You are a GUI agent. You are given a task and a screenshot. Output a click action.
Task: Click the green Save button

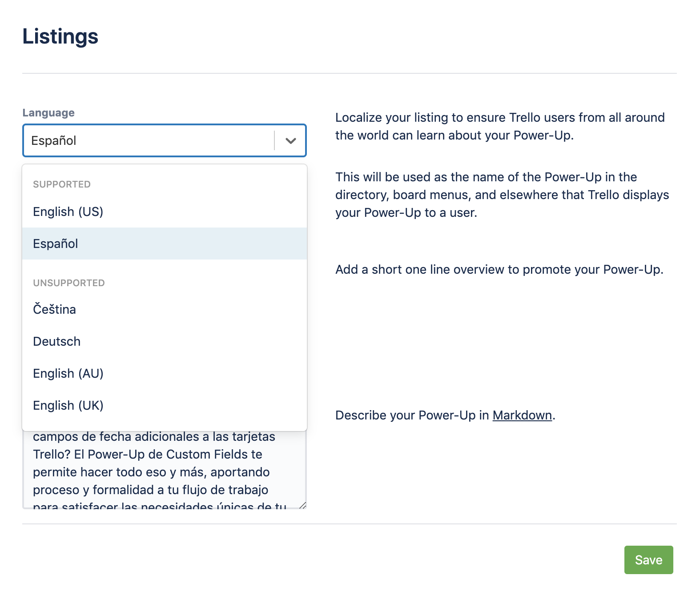648,560
